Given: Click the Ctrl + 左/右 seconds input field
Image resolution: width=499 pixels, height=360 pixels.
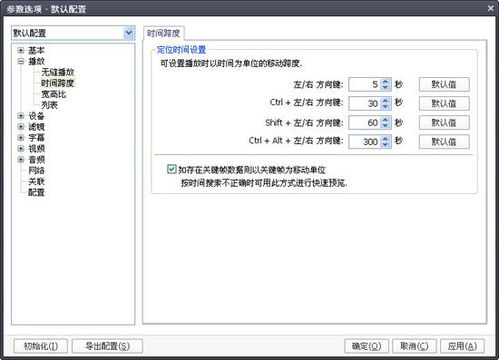Looking at the screenshot, I should (365, 104).
